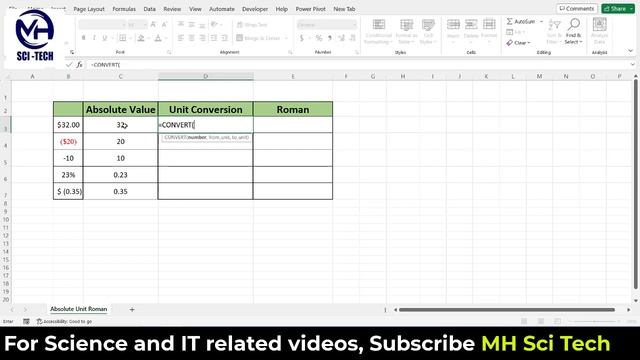Open the Clear eraser menu
640x360 pixels.
(x=518, y=42)
